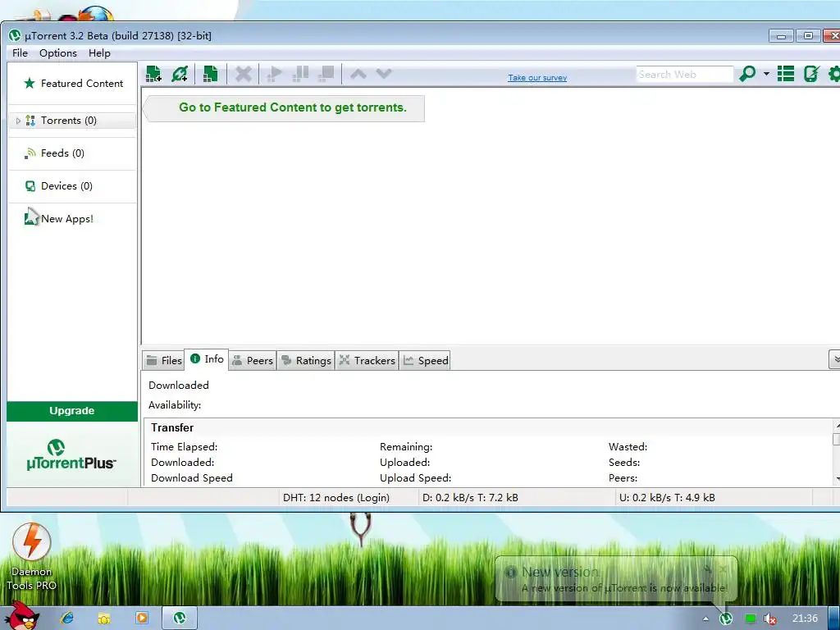Open the Help menu
Viewport: 840px width, 630px height.
[99, 53]
